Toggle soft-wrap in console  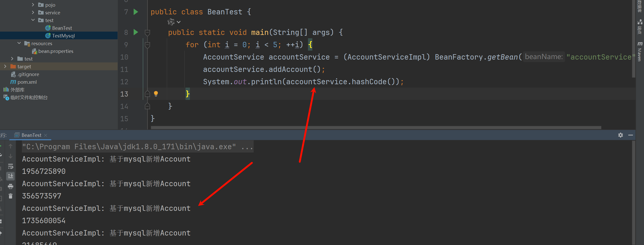11,166
